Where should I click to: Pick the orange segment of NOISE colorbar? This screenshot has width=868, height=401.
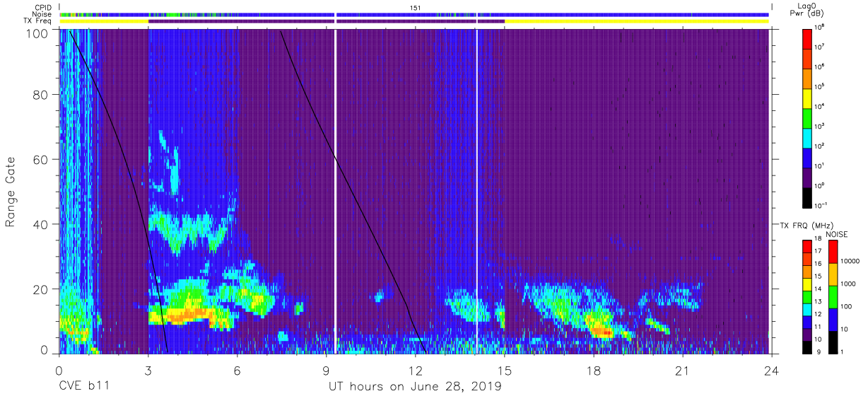pos(832,274)
